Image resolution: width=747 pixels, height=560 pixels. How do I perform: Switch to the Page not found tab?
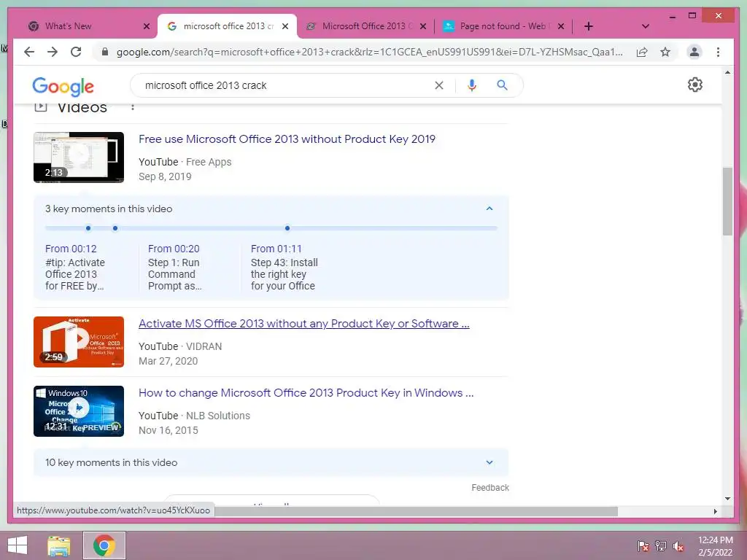[x=503, y=26]
